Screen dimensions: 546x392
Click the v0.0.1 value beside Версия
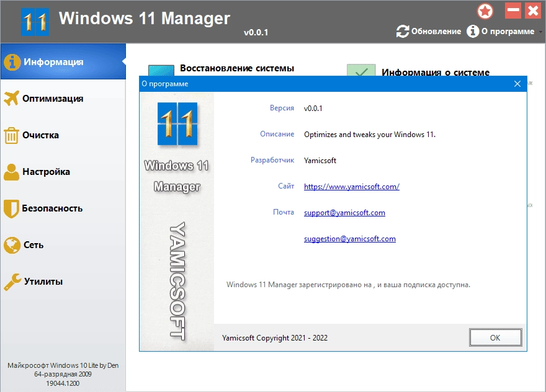pos(313,109)
